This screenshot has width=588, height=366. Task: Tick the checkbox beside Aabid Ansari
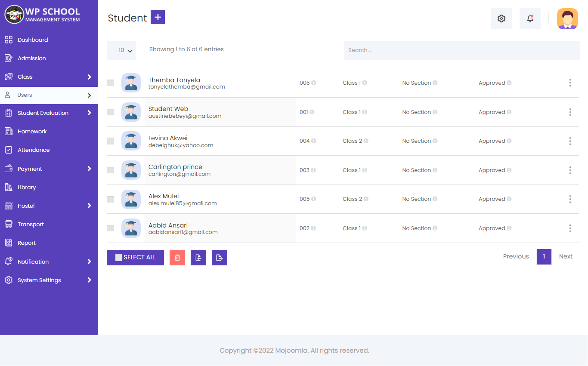(x=110, y=228)
